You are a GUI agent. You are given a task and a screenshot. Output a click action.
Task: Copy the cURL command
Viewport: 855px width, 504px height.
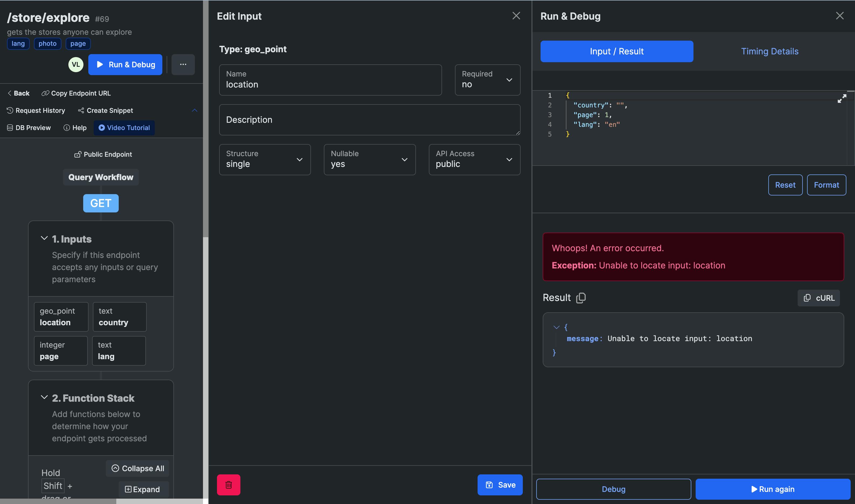coord(819,298)
